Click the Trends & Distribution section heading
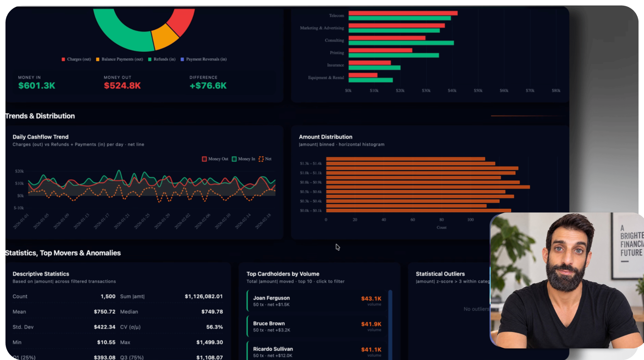The height and width of the screenshot is (360, 644). (40, 116)
